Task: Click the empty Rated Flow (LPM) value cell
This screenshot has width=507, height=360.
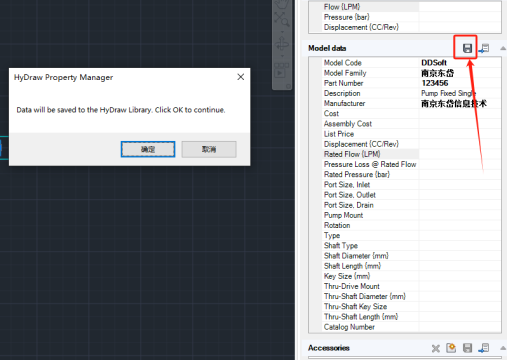Action: point(460,154)
